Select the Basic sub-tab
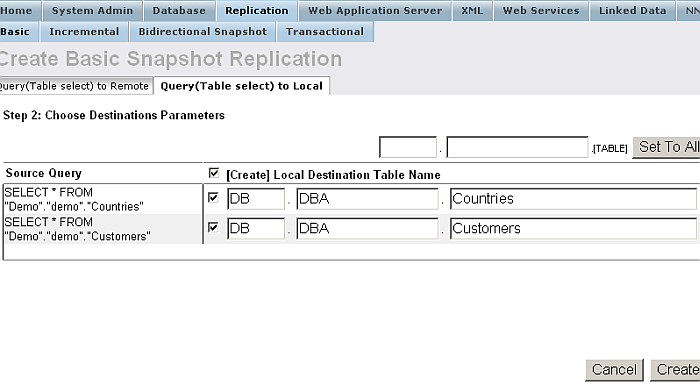This screenshot has height=385, width=700. pyautogui.click(x=18, y=32)
